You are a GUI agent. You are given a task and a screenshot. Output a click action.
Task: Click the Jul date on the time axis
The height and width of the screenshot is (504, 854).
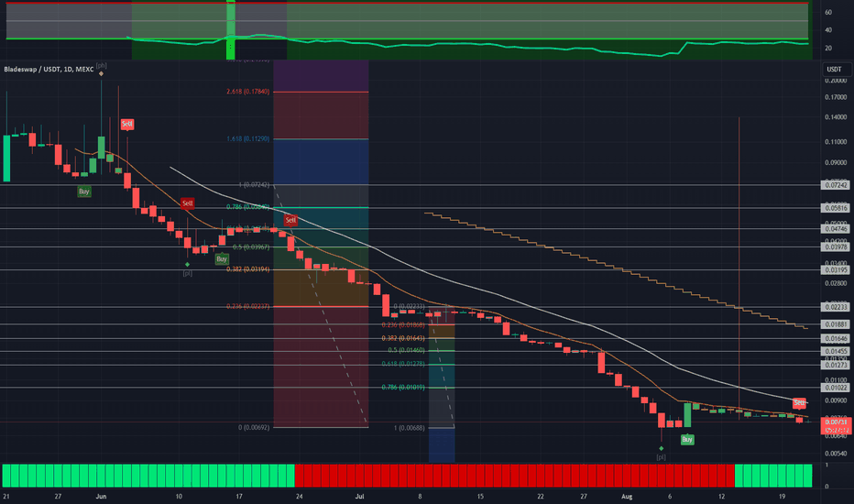pos(359,497)
